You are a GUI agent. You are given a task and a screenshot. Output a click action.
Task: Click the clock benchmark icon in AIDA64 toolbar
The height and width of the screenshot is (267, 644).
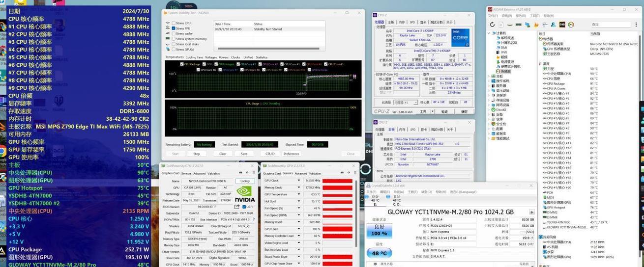[571, 25]
